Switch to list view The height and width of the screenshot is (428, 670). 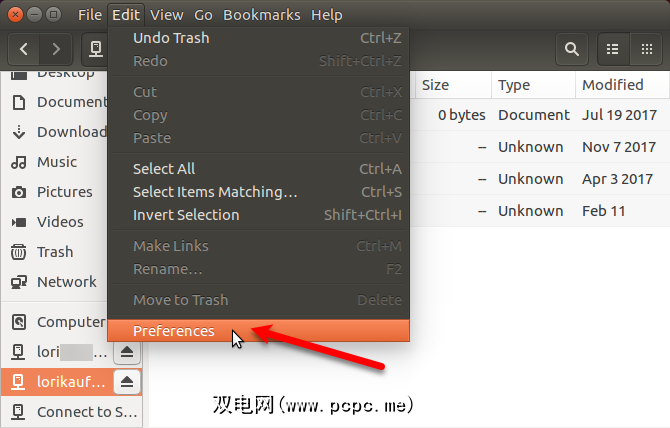[613, 48]
